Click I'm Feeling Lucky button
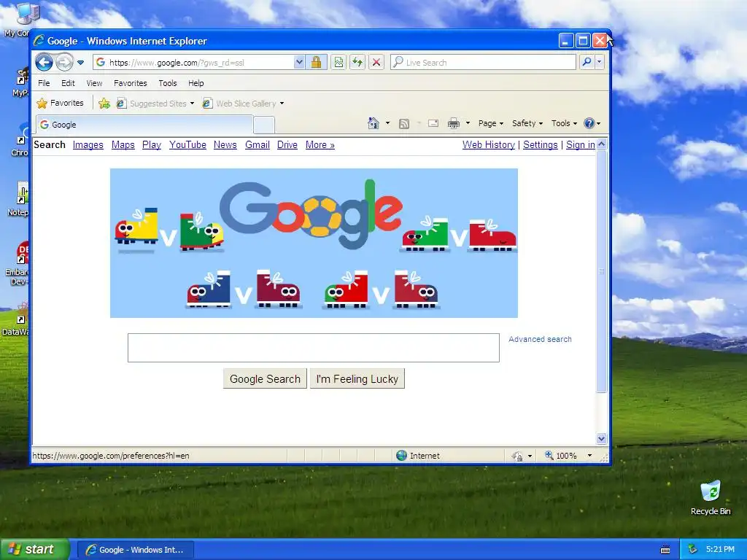The height and width of the screenshot is (560, 747). 357,378
